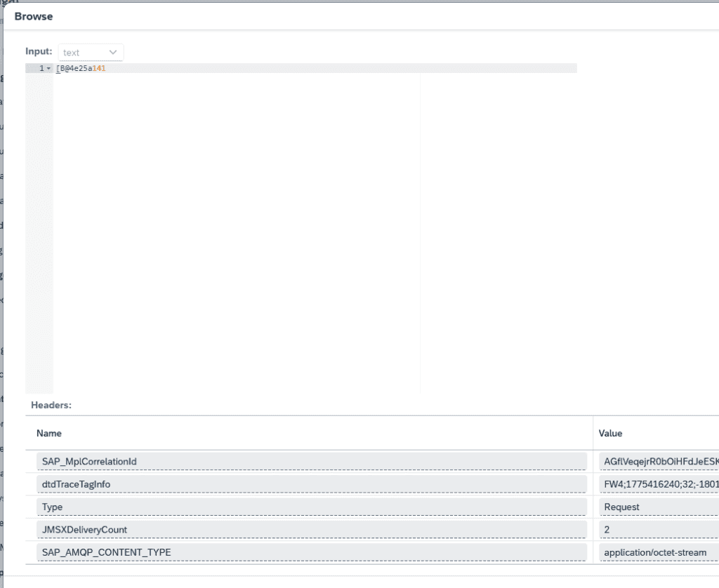Open the Input type dropdown showing text
719x588 pixels.
click(91, 52)
